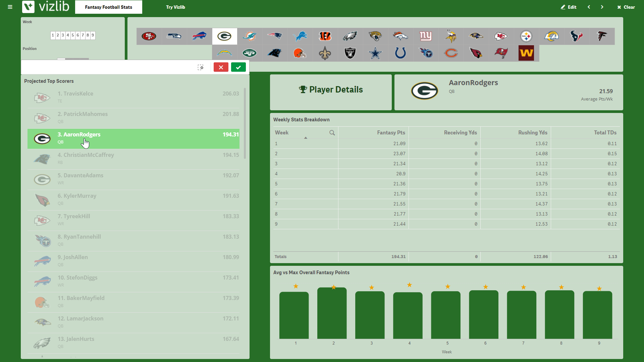The height and width of the screenshot is (362, 644).
Task: Select the Chicago Bears logo
Action: pyautogui.click(x=451, y=53)
